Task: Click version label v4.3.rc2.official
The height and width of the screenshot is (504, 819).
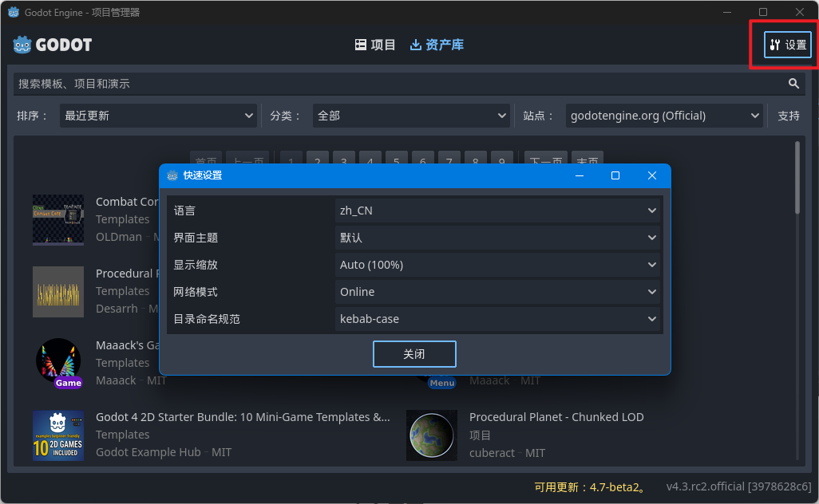Action: pyautogui.click(x=738, y=486)
